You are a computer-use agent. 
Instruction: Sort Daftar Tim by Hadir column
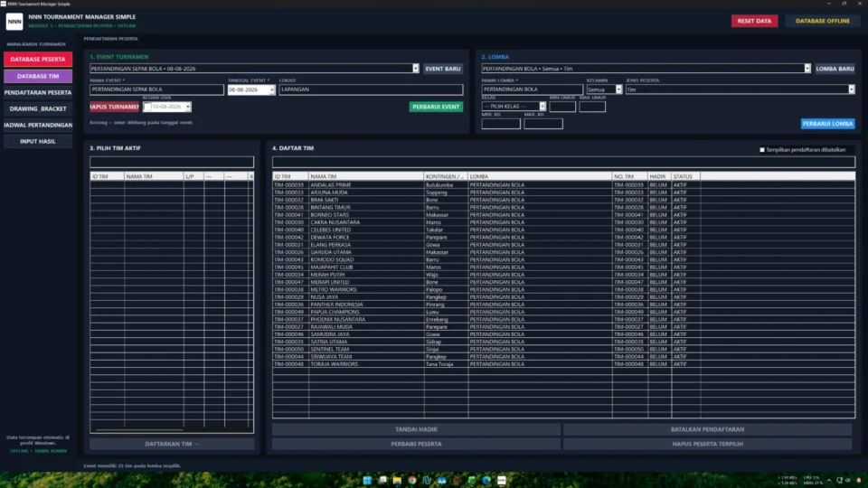click(659, 176)
